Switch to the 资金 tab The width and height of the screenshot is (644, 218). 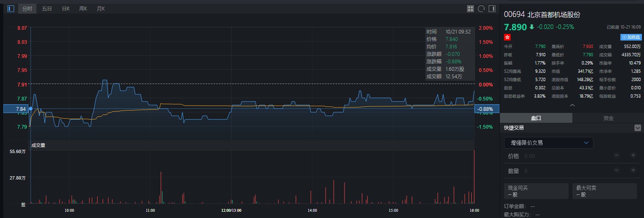click(608, 118)
